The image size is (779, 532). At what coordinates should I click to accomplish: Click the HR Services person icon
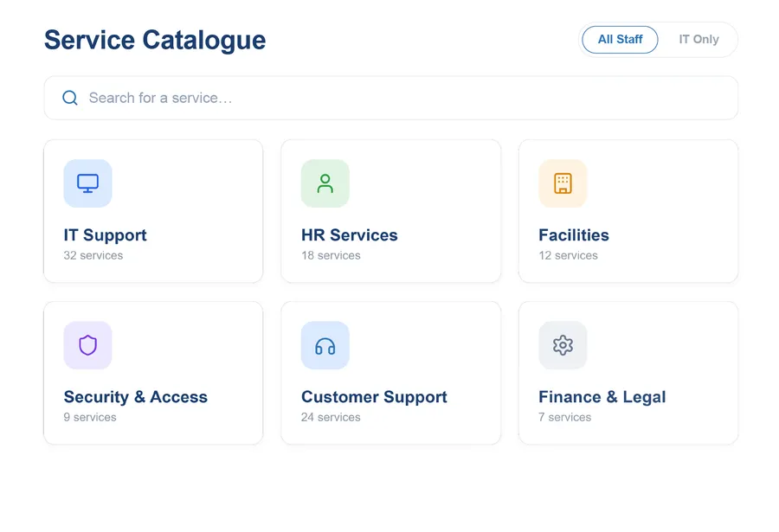325,183
